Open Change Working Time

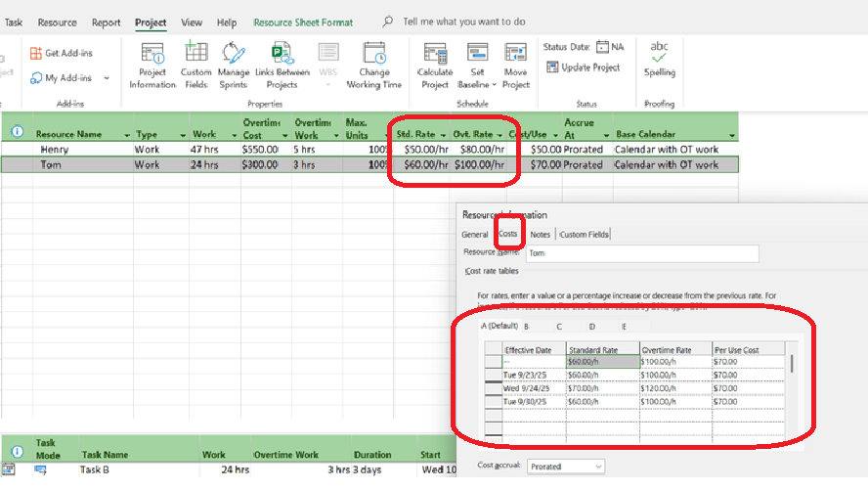pyautogui.click(x=373, y=66)
